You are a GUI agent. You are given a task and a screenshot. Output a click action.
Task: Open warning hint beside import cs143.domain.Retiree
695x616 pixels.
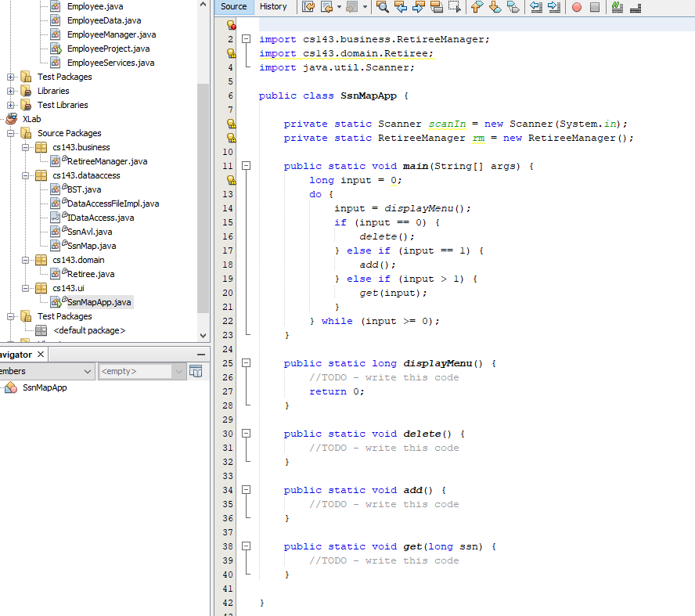pyautogui.click(x=231, y=53)
